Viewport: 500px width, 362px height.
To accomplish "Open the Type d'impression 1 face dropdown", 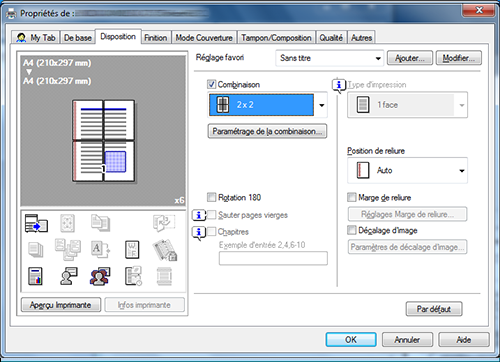I will click(407, 105).
